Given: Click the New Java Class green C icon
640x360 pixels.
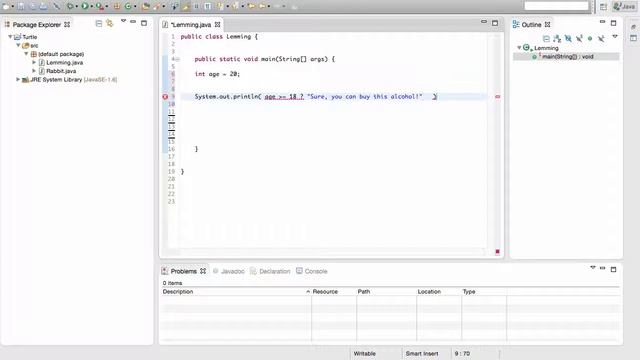Looking at the screenshot, I should (128, 6).
